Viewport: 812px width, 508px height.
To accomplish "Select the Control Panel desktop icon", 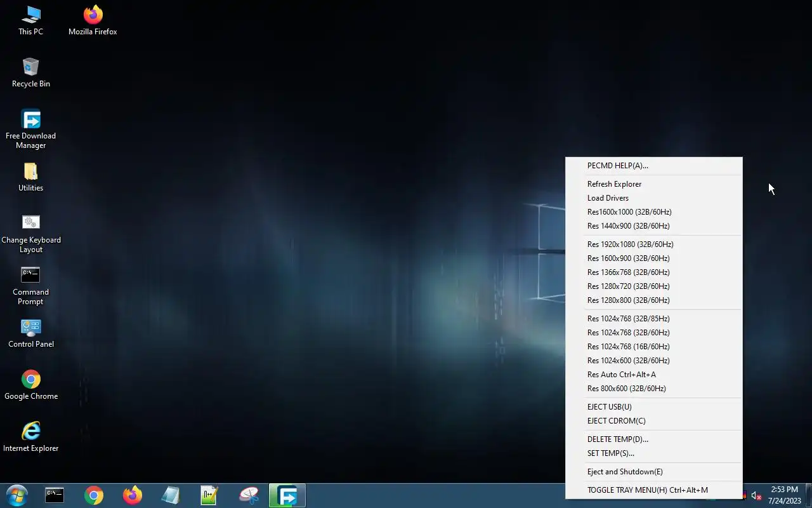I will pyautogui.click(x=30, y=333).
